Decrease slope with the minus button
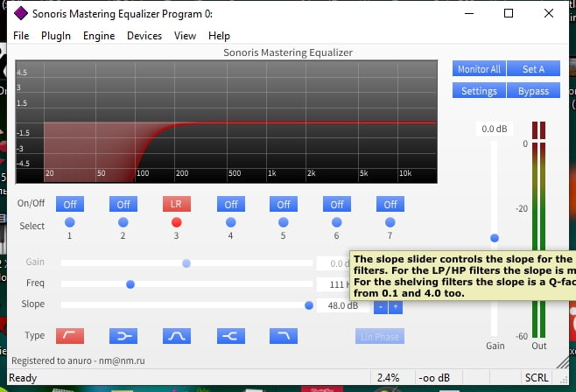The height and width of the screenshot is (392, 576). coord(381,306)
